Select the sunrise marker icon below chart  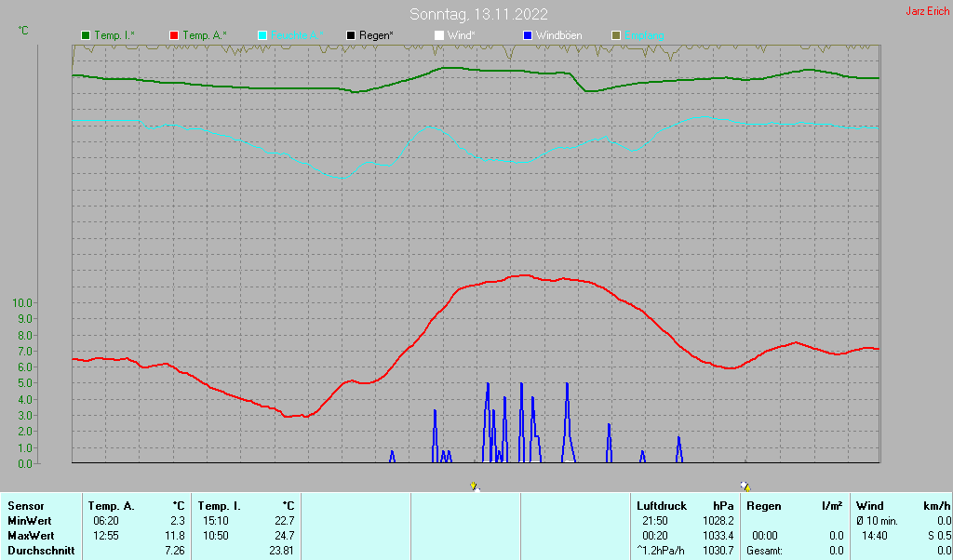[x=474, y=487]
